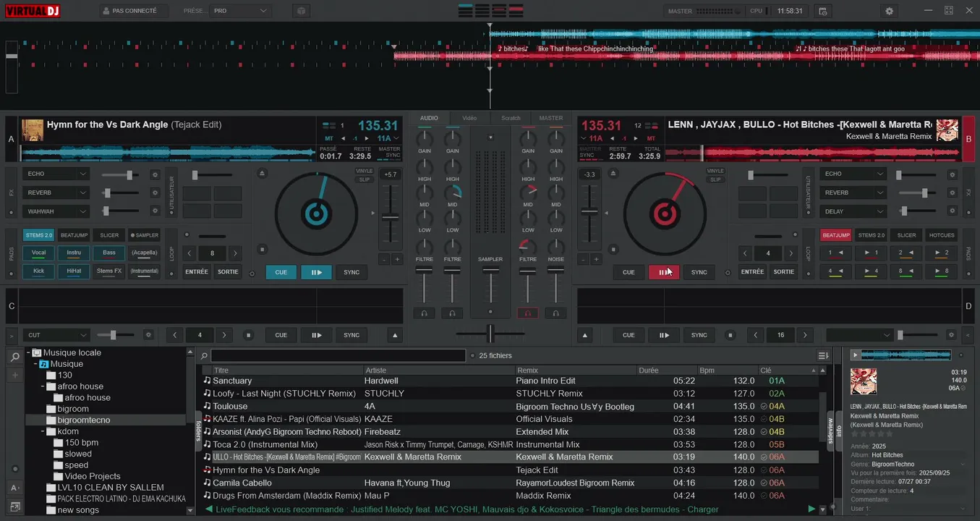The width and height of the screenshot is (980, 521).
Task: Toggle the Vocal stem pad
Action: click(38, 253)
